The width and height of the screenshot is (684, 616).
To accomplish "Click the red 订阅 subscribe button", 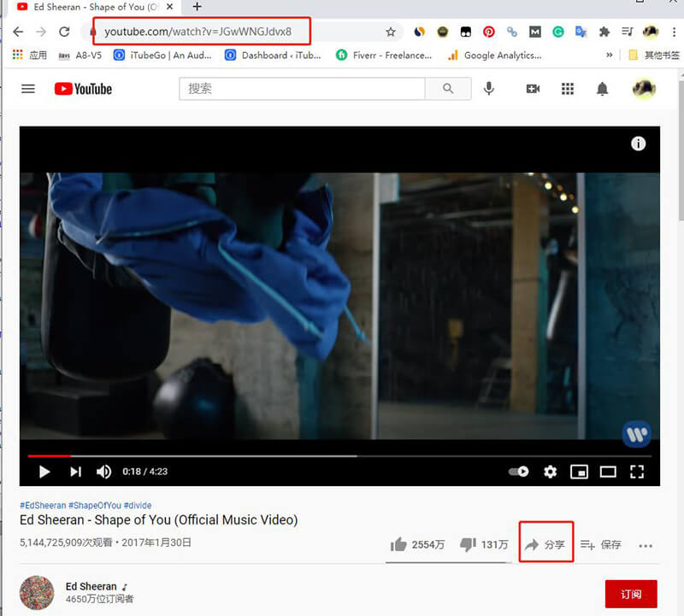I will click(631, 594).
